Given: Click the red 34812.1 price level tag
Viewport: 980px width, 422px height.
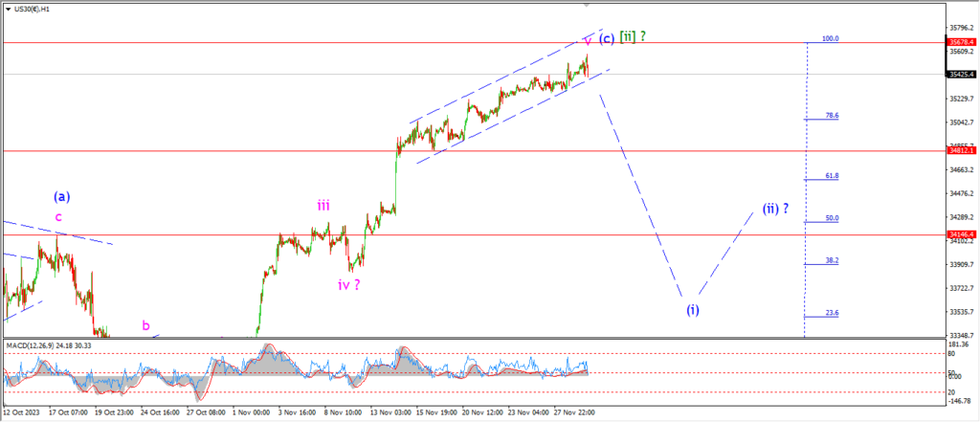Looking at the screenshot, I should tap(961, 150).
